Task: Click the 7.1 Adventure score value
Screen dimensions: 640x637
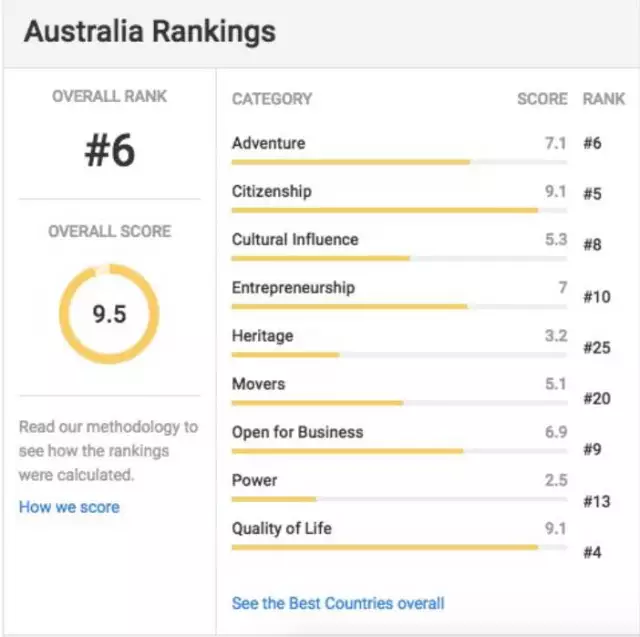Action: tap(556, 143)
